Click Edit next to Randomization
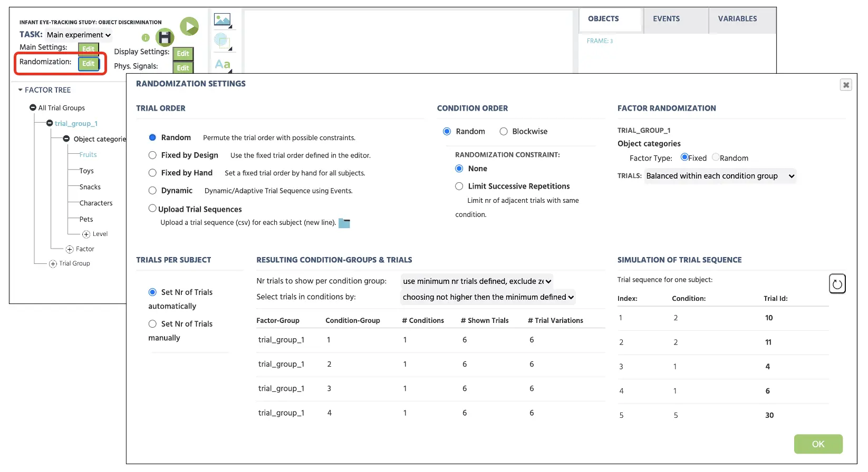 (x=88, y=63)
